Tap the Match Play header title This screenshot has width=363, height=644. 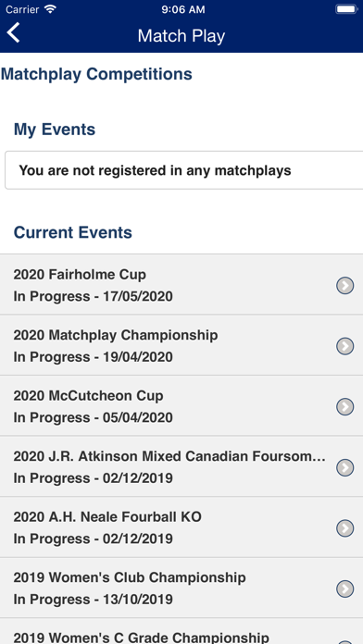pyautogui.click(x=181, y=36)
